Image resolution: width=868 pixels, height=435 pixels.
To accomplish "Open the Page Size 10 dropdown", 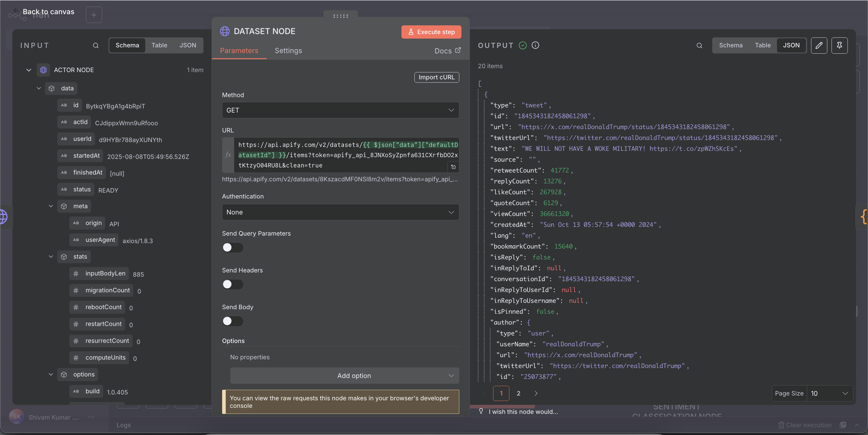I will [x=829, y=393].
